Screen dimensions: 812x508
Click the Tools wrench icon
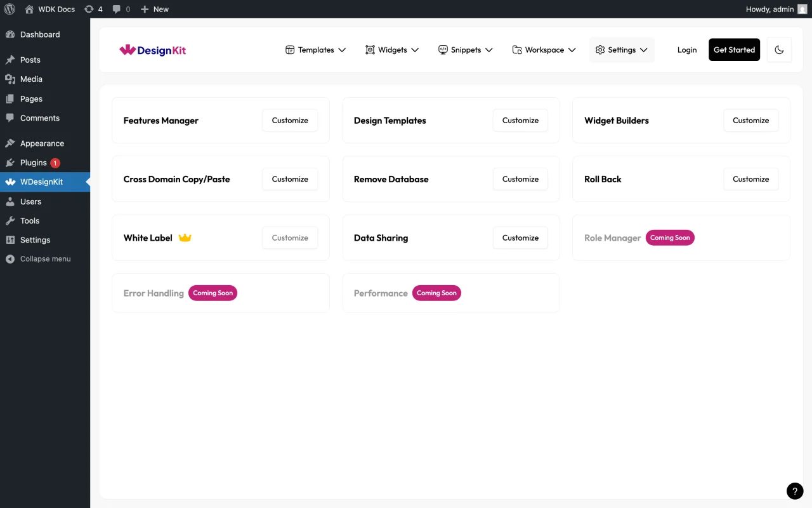[10, 220]
